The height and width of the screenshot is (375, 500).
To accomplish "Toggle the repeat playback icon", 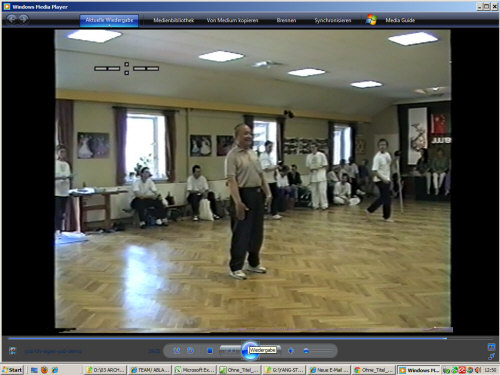I will [190, 350].
